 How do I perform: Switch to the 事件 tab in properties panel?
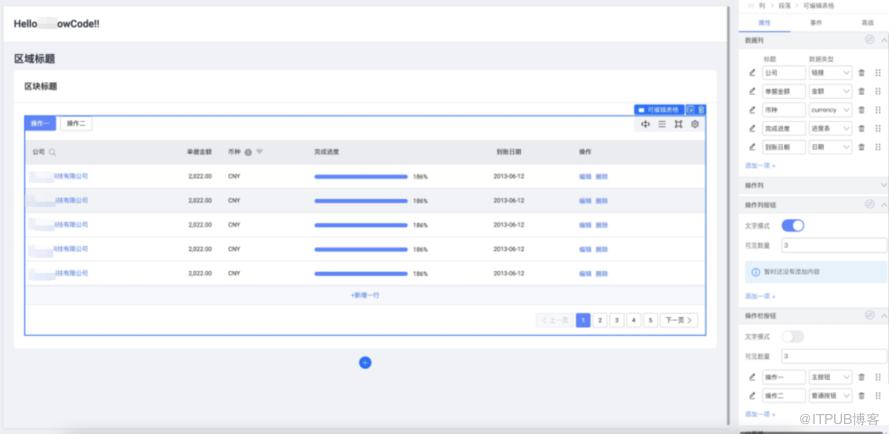point(815,21)
